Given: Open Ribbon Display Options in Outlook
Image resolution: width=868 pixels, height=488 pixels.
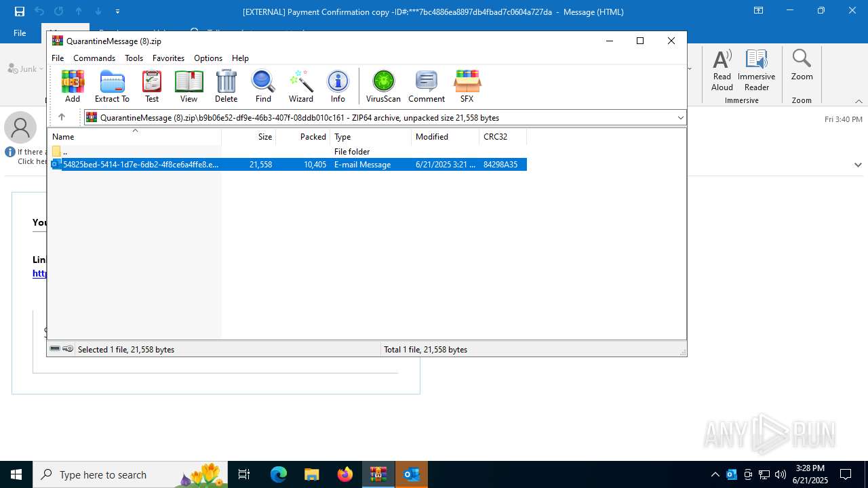Looking at the screenshot, I should 758,11.
